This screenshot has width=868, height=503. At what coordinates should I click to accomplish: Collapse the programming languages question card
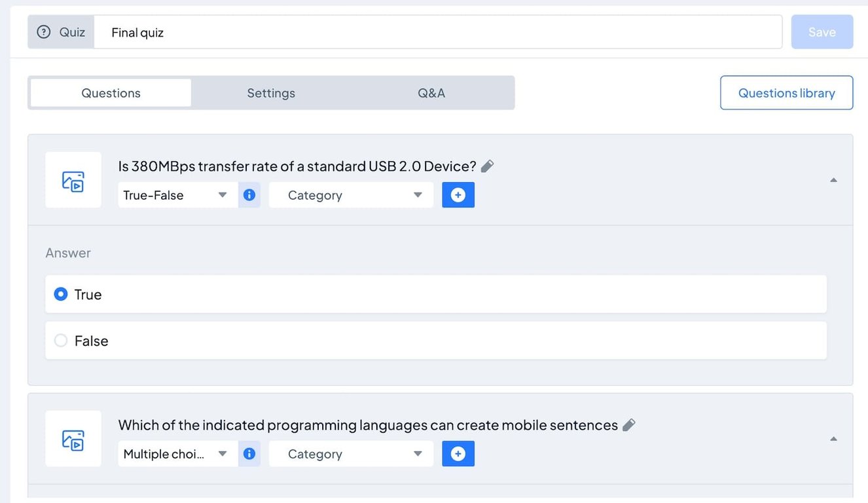pyautogui.click(x=833, y=438)
